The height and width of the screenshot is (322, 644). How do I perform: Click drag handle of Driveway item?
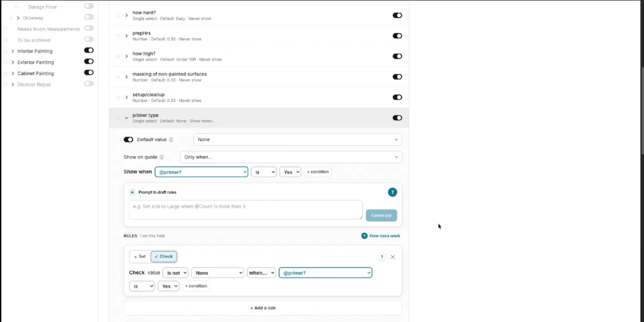[x=11, y=18]
